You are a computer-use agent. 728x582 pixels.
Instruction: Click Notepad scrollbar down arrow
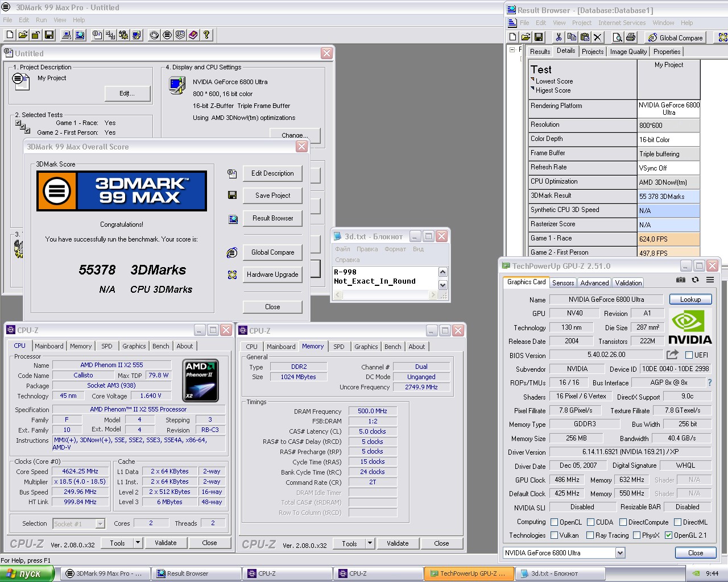[x=443, y=285]
